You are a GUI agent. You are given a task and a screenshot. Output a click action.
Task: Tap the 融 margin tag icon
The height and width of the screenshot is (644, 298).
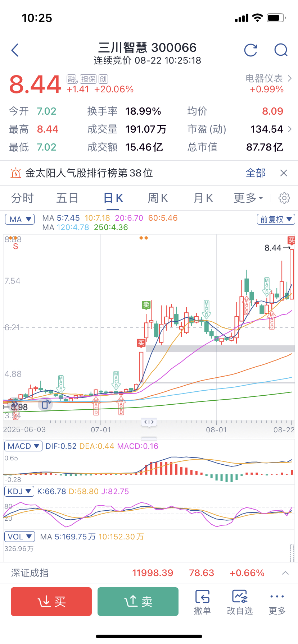pos(72,79)
